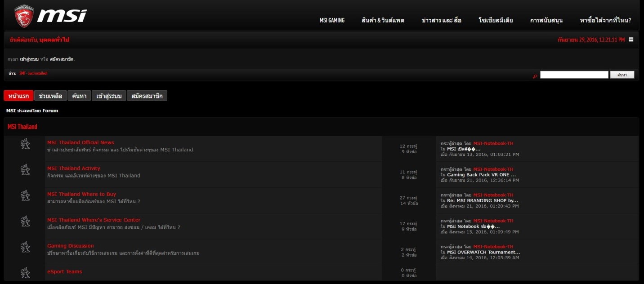This screenshot has width=644, height=284.
Task: Click the search magnifier icon
Action: coord(535,76)
